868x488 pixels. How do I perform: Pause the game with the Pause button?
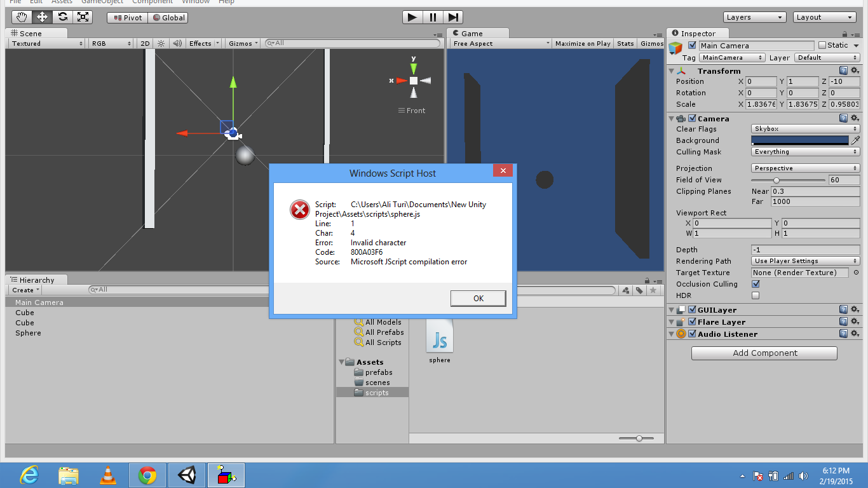point(432,17)
